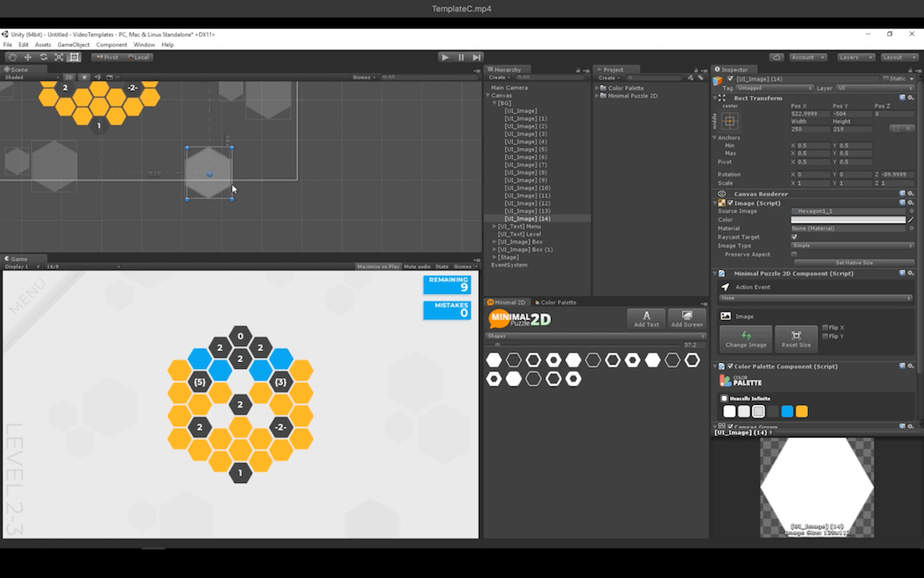Open Image Script gear menu

click(x=911, y=202)
